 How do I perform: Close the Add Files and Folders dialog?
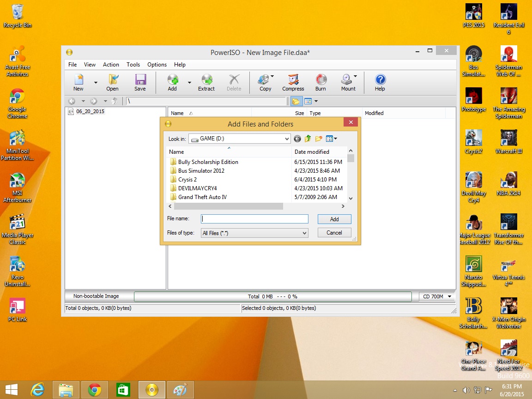click(x=351, y=122)
